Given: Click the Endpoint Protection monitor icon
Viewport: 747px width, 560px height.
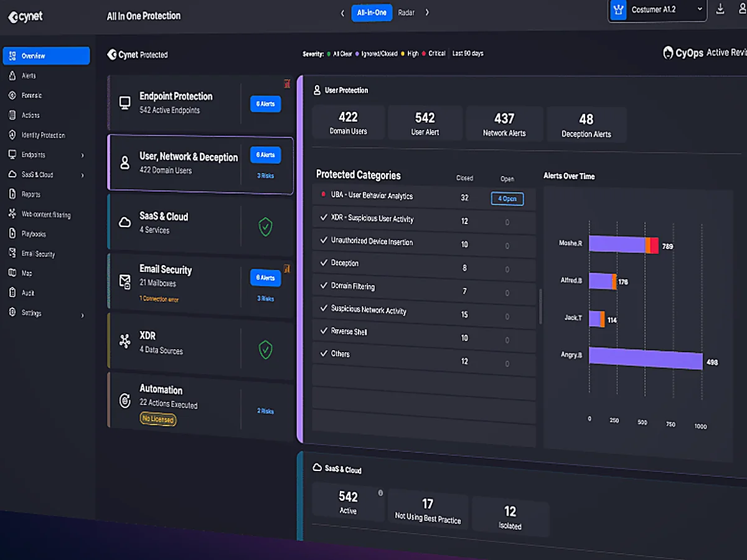Looking at the screenshot, I should (x=125, y=103).
